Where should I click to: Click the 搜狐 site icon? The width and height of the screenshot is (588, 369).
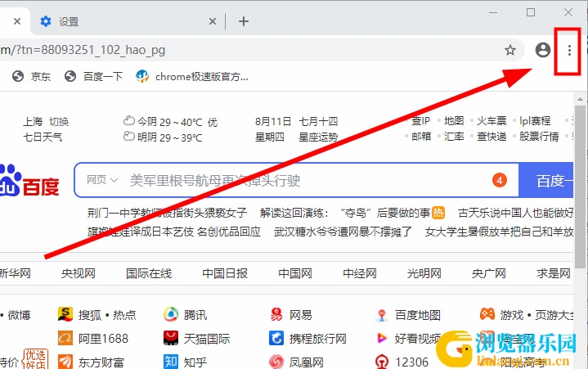(65, 314)
